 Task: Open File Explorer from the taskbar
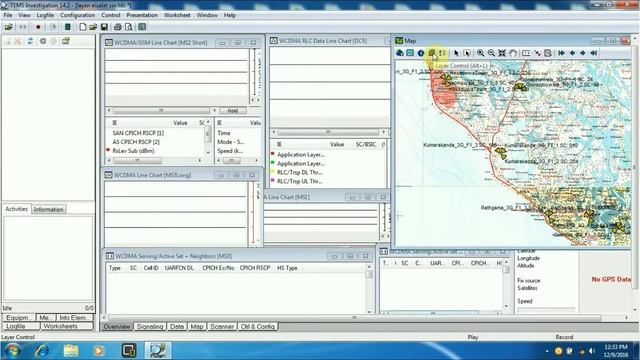tap(71, 350)
